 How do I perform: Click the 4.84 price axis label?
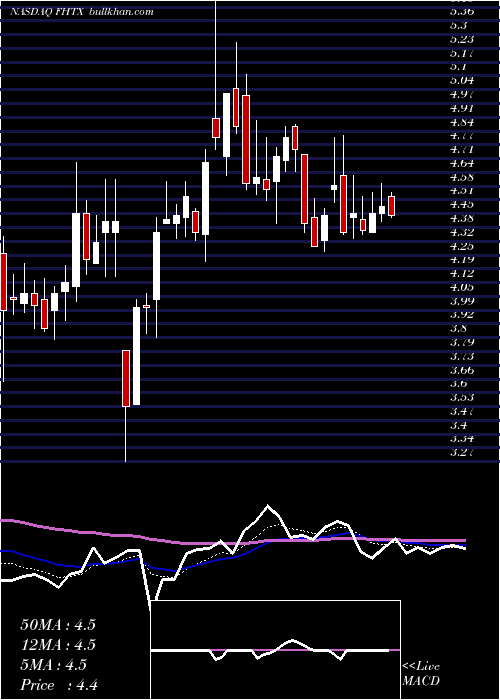[462, 122]
